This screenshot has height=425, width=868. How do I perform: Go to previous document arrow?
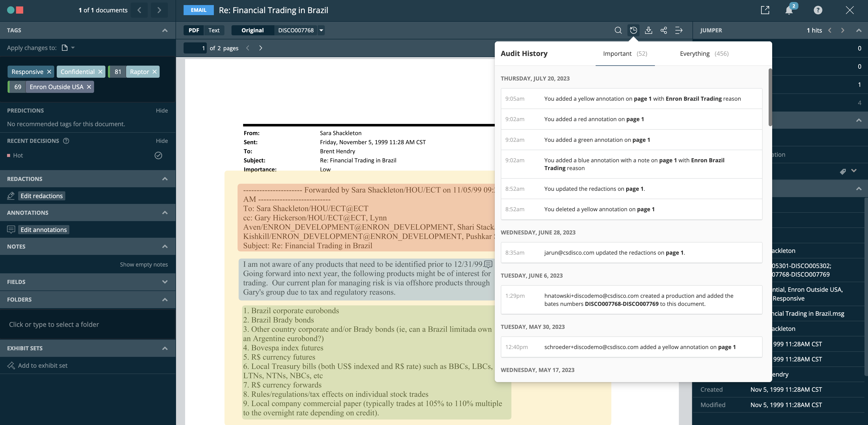(x=139, y=10)
